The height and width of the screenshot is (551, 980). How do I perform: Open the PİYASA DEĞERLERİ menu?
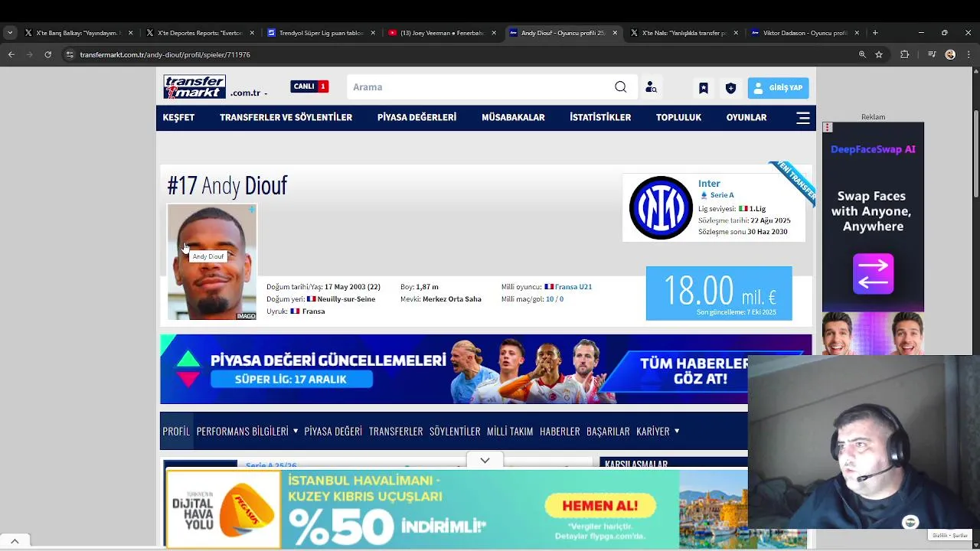tap(416, 117)
